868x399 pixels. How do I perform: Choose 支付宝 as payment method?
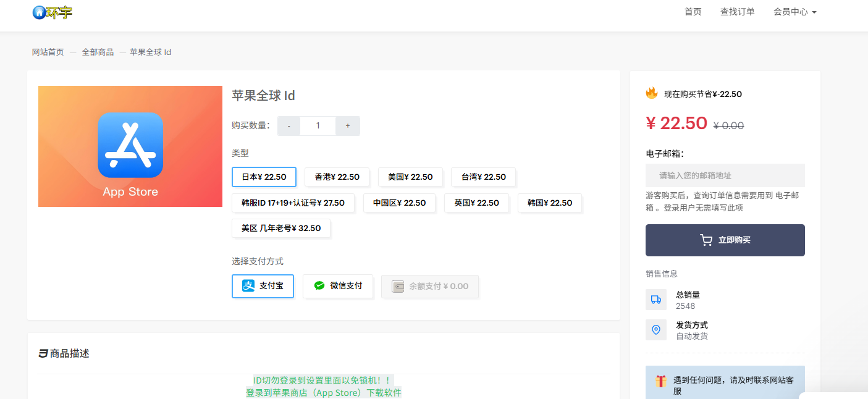(263, 286)
